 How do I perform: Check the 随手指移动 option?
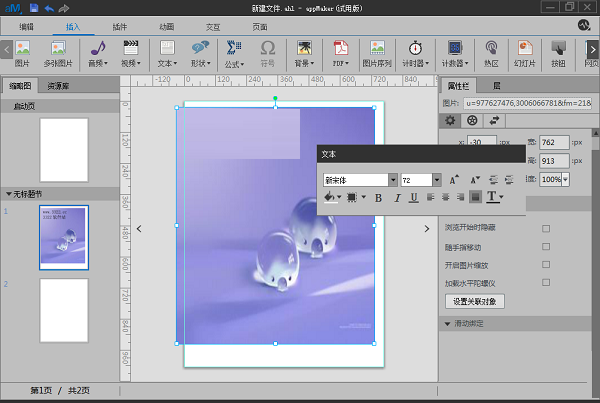[x=546, y=246]
